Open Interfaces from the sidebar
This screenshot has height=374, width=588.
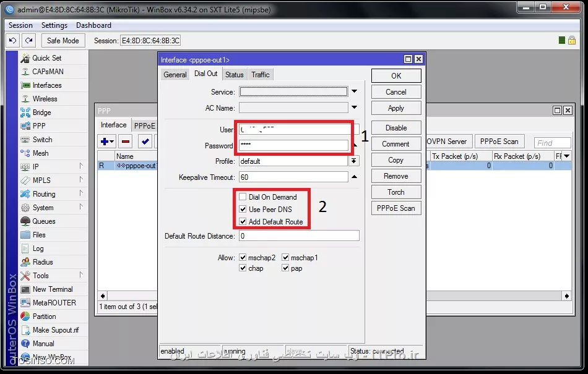coord(47,85)
